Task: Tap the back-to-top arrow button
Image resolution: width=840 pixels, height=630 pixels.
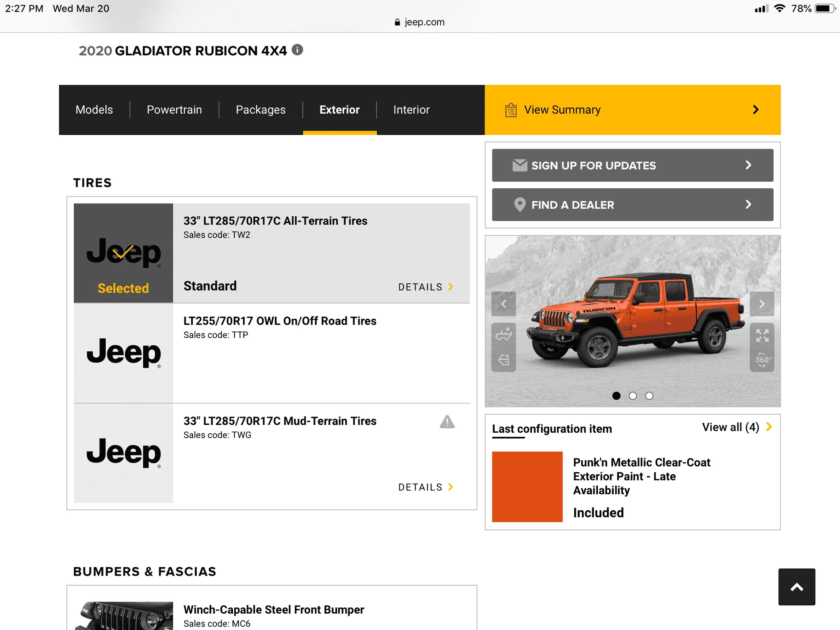Action: pos(797,587)
